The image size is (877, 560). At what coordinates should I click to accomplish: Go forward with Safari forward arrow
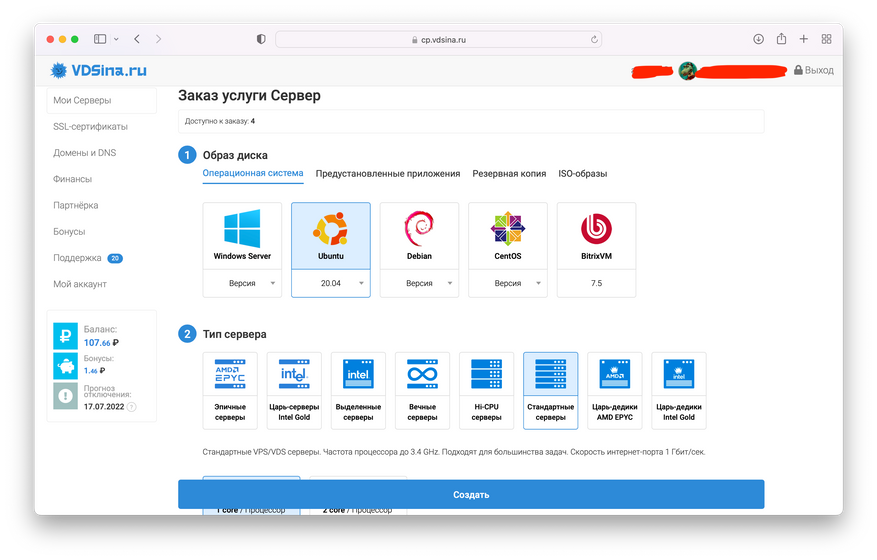[158, 39]
